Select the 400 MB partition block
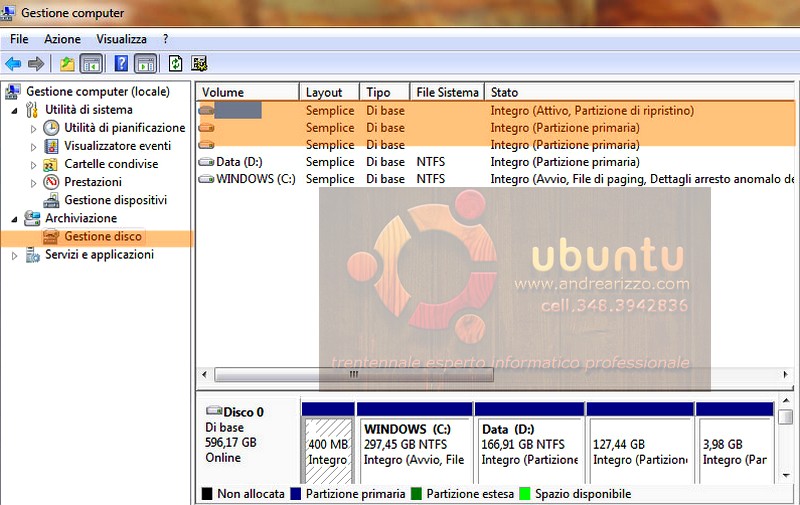The image size is (800, 505). click(328, 443)
